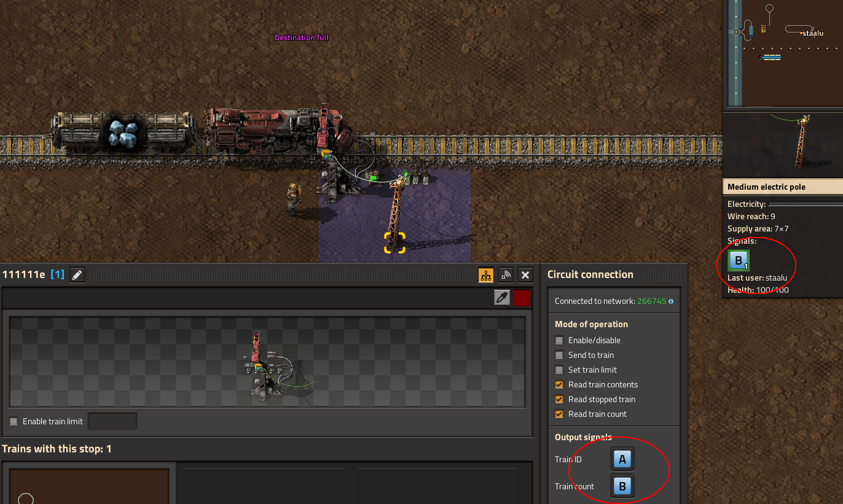Change the Train ID signal A button
This screenshot has height=504, width=843.
[622, 459]
